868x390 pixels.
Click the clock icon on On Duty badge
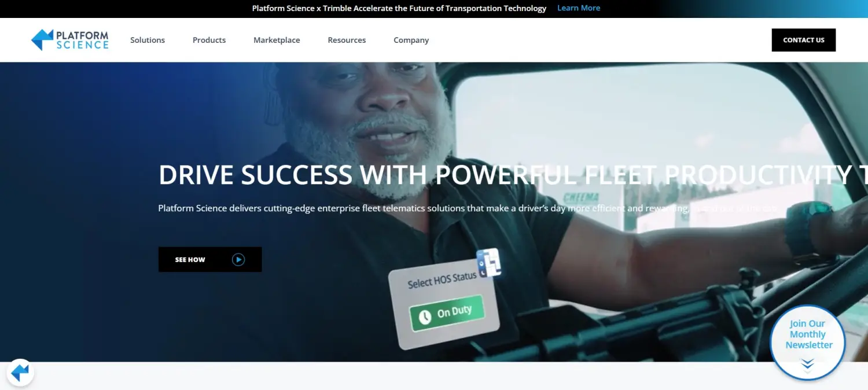[425, 317]
